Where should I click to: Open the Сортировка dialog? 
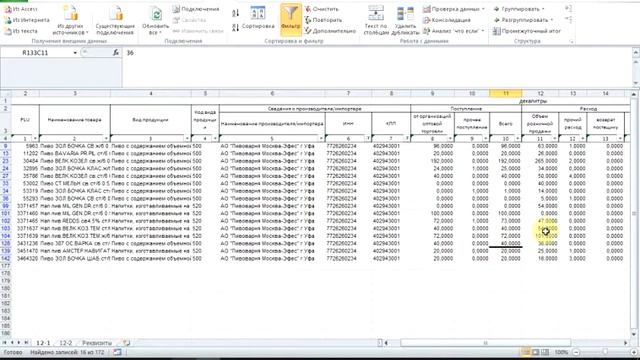click(258, 18)
